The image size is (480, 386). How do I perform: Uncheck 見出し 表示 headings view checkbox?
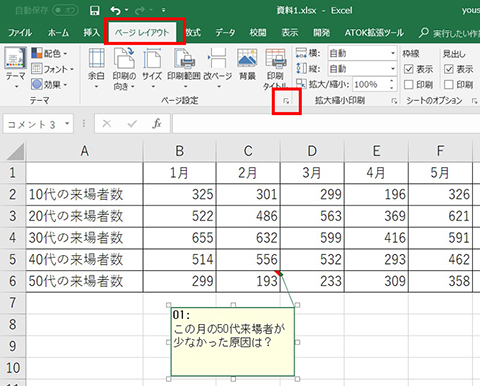point(449,69)
